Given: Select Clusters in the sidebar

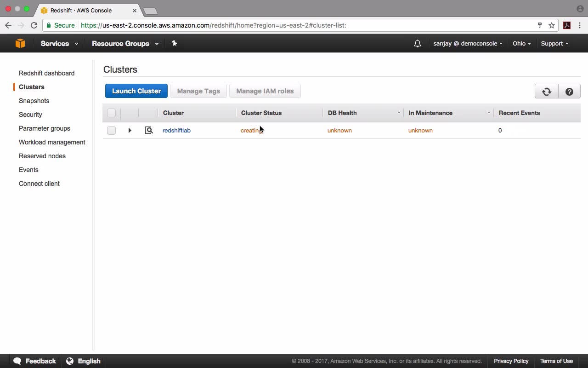Looking at the screenshot, I should pos(32,87).
